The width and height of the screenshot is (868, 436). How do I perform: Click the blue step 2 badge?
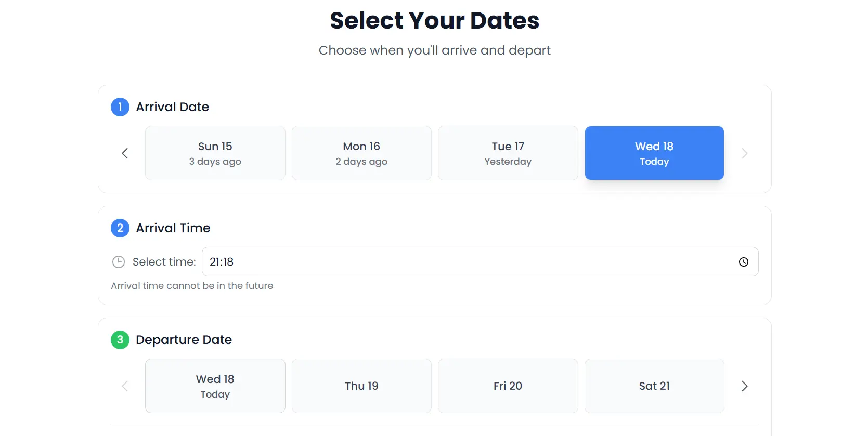pyautogui.click(x=120, y=228)
